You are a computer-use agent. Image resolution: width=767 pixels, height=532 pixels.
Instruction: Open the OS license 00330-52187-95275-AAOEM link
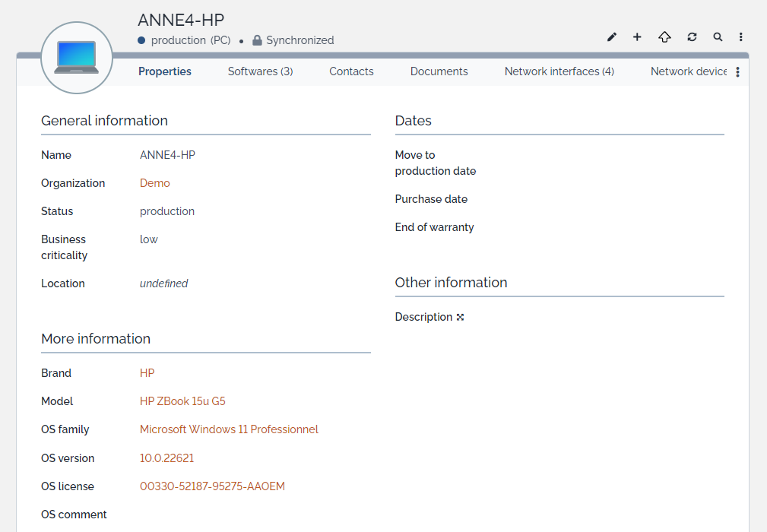click(212, 486)
